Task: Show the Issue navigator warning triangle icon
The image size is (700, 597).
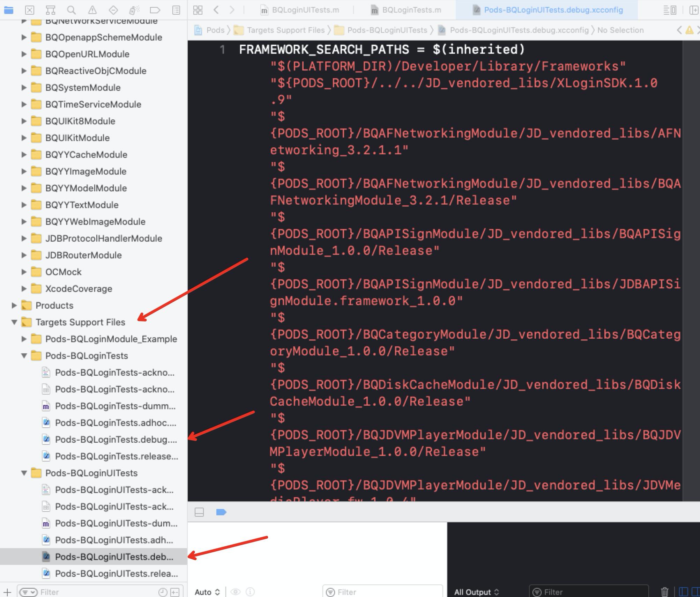Action: tap(92, 10)
